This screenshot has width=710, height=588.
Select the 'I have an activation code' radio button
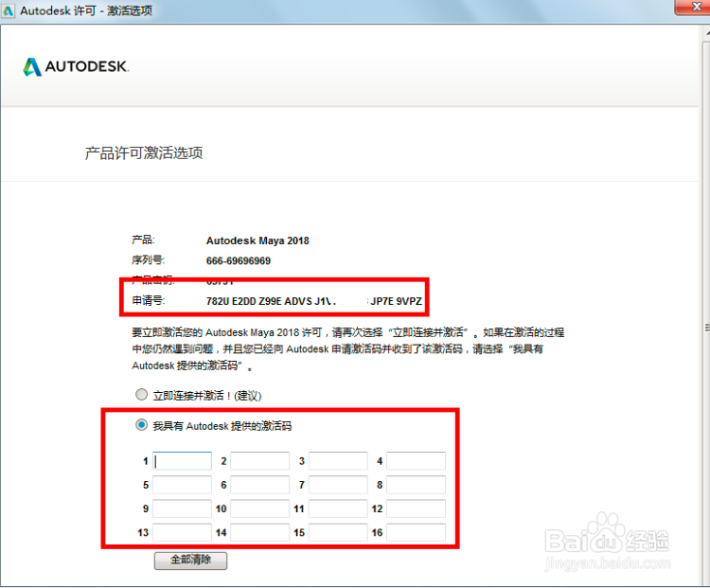(142, 425)
